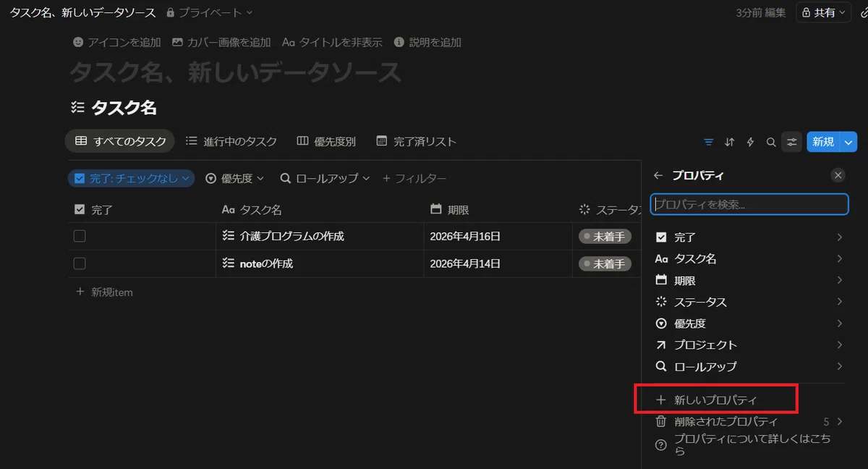
Task: Open the dropdown arrow beside 新規
Action: tap(848, 142)
